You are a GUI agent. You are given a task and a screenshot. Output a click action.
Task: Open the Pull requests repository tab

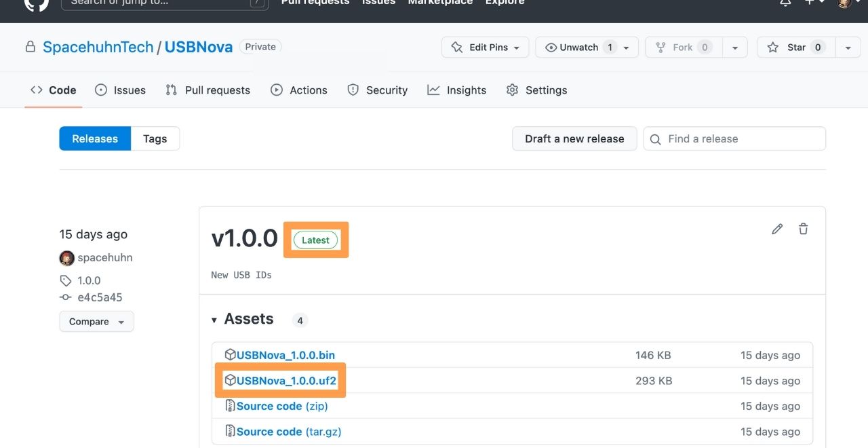pos(208,90)
